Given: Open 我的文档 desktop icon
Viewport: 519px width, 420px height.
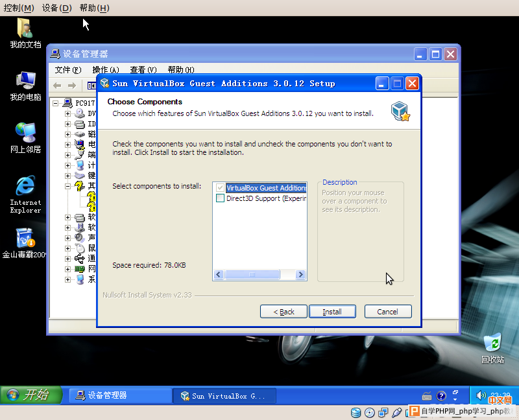Looking at the screenshot, I should point(25,33).
